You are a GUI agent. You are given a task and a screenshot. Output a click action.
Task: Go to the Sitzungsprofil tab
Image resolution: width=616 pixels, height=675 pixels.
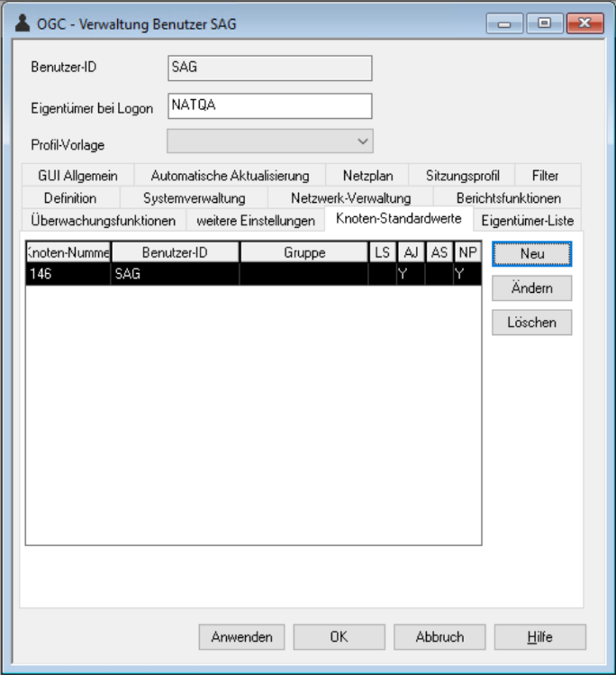pos(462,176)
